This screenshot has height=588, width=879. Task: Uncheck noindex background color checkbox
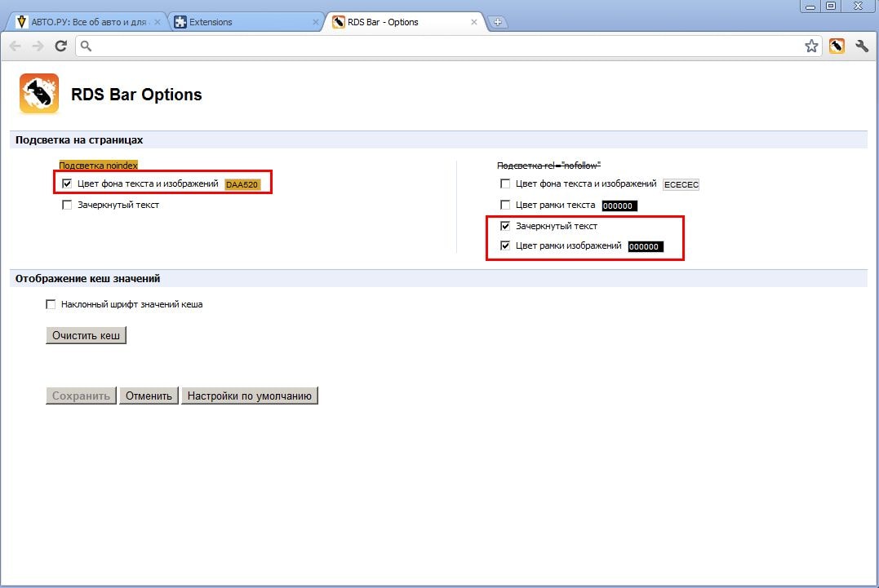67,183
